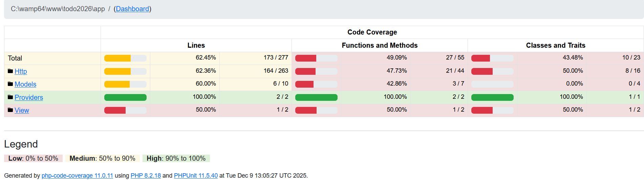644x180 pixels.
Task: Click the folder icon beside Http
Action: 10,71
